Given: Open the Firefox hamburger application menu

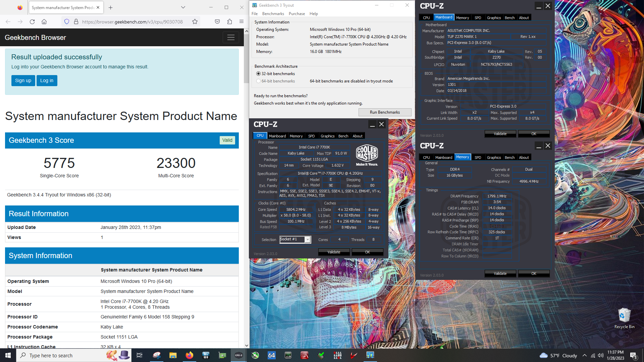Looking at the screenshot, I should 241,22.
